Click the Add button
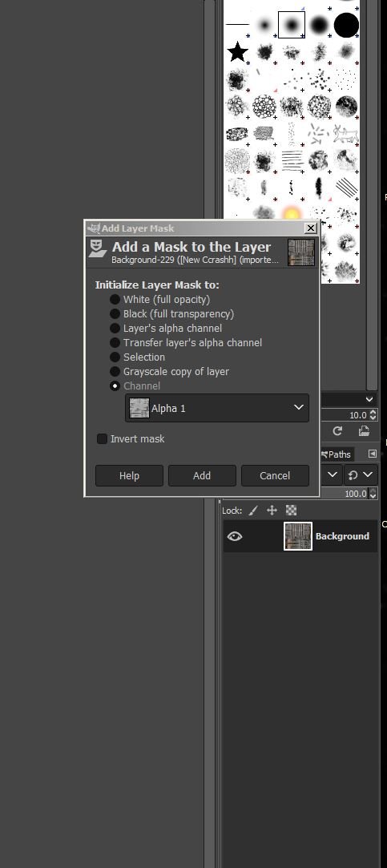 202,475
